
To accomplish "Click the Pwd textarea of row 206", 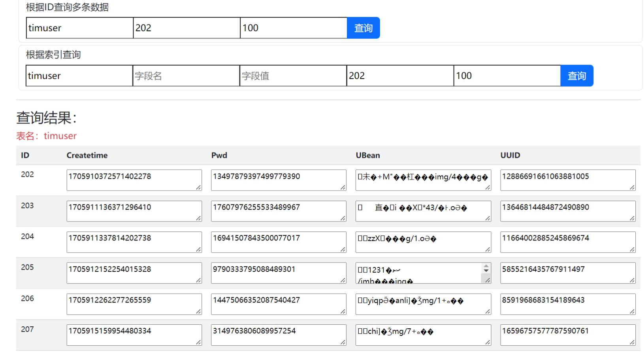I will (x=279, y=304).
